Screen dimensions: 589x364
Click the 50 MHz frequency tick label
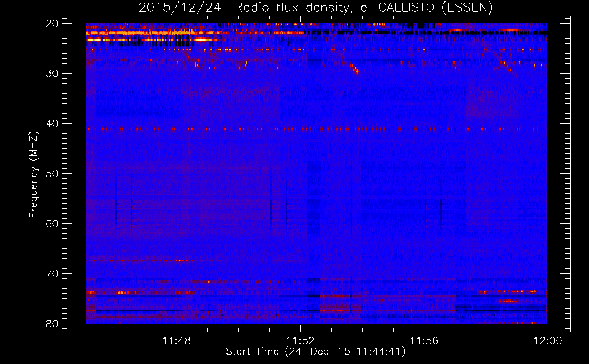coord(52,174)
